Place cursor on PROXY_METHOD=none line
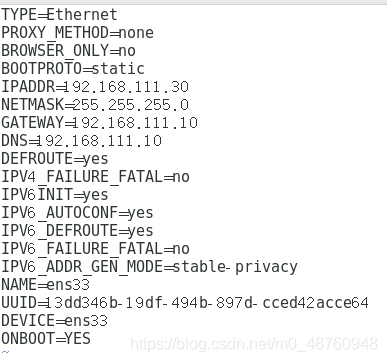Viewport: 387px width, 362px height. tap(77, 33)
